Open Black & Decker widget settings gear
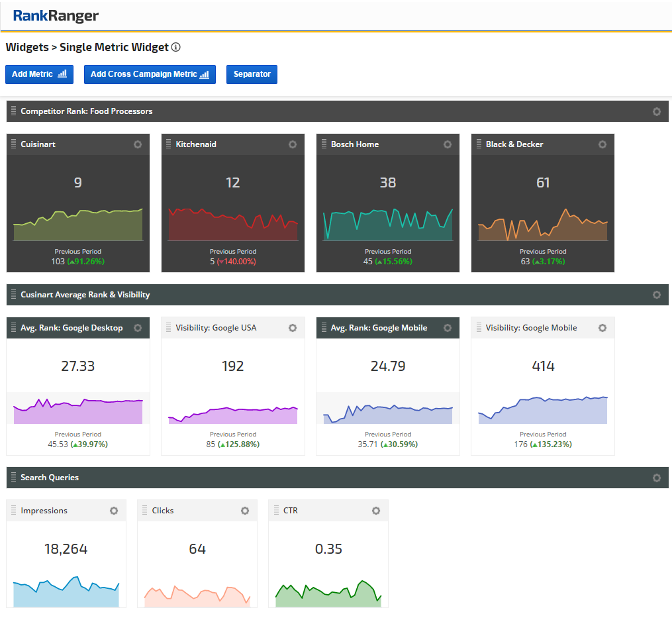The image size is (672, 618). click(x=602, y=144)
